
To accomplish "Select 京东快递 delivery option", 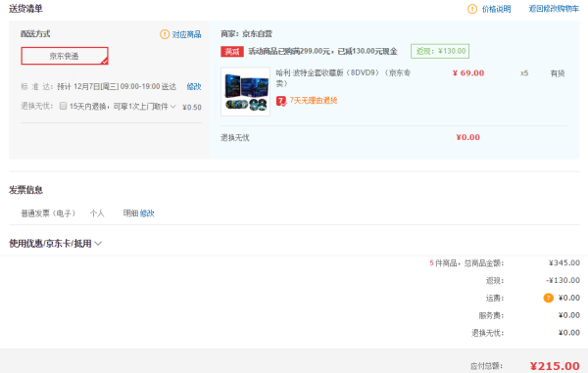I will [x=65, y=56].
